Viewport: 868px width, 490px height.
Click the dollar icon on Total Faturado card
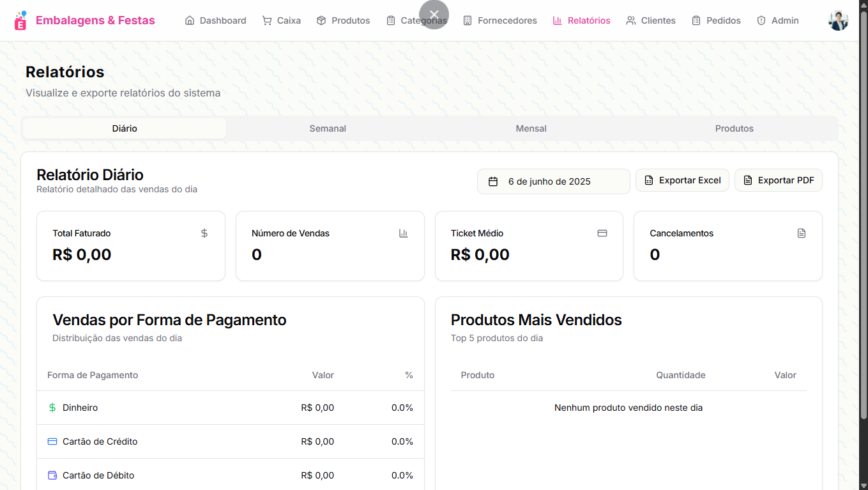click(204, 233)
